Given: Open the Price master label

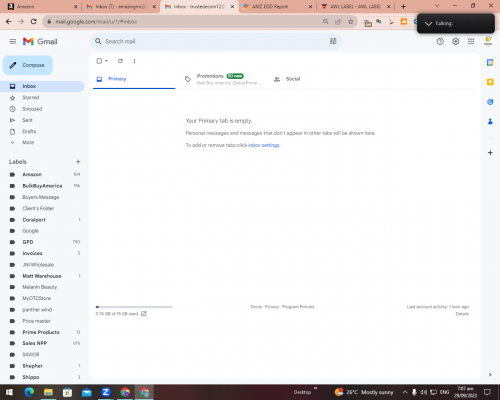Looking at the screenshot, I should (36, 321).
